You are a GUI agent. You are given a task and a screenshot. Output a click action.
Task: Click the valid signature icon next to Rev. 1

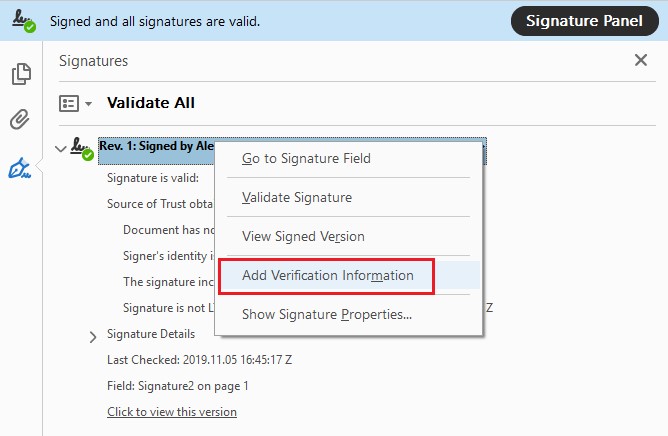[82, 149]
